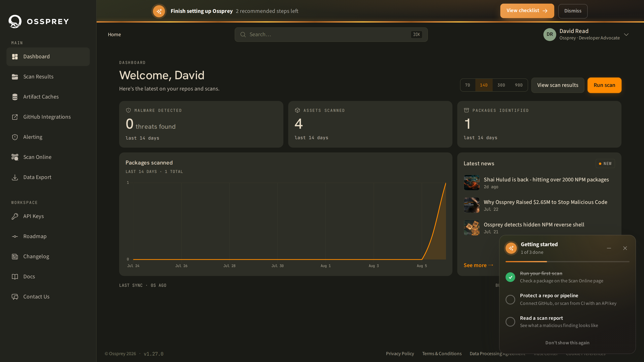Click the Home breadcrumb
The width and height of the screenshot is (644, 362).
(114, 34)
